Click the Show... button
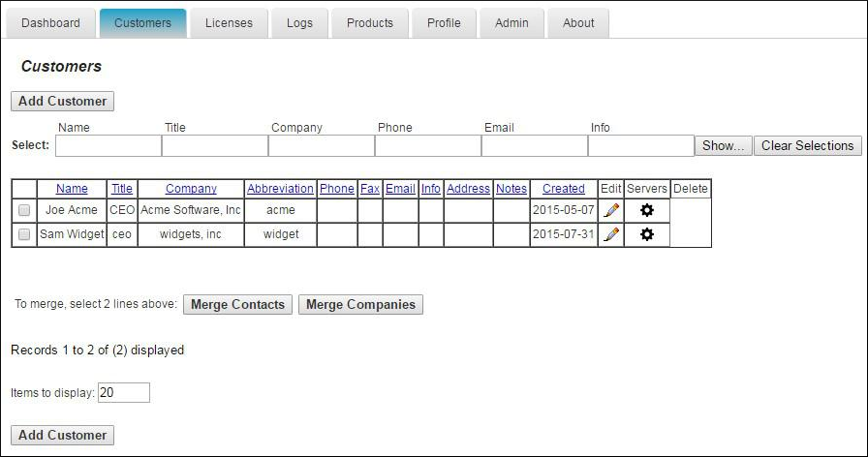Image resolution: width=868 pixels, height=457 pixels. tap(723, 145)
